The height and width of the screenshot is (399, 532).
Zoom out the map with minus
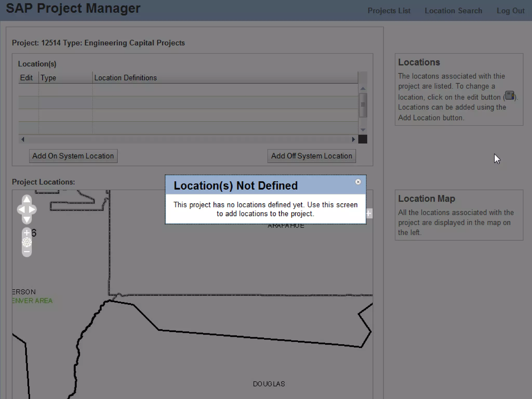pos(26,252)
